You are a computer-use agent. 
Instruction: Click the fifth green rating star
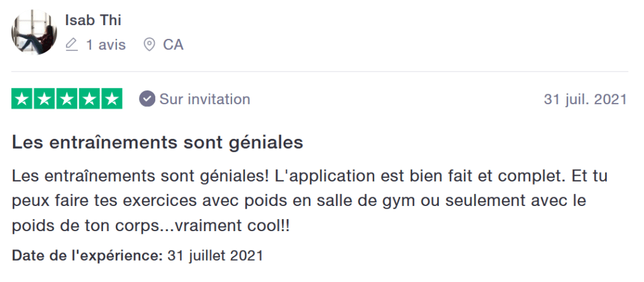(x=112, y=99)
